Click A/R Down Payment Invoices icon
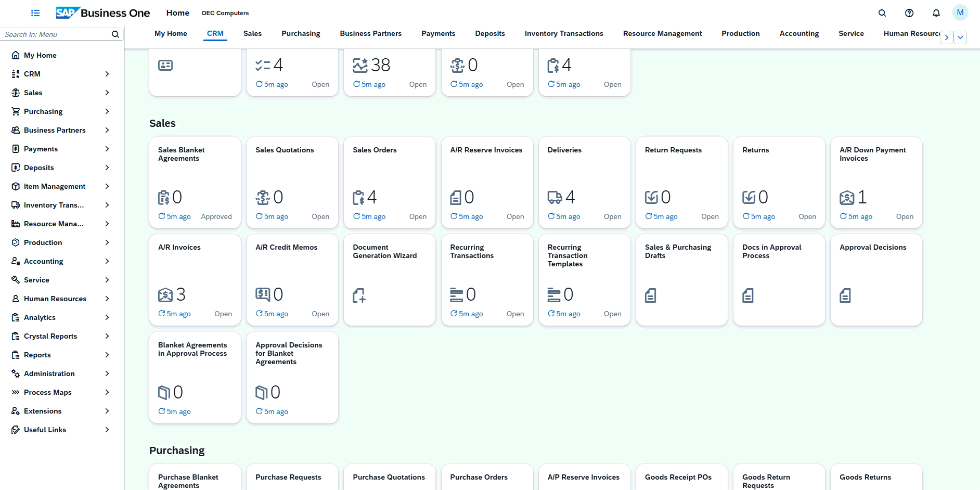 (x=847, y=198)
